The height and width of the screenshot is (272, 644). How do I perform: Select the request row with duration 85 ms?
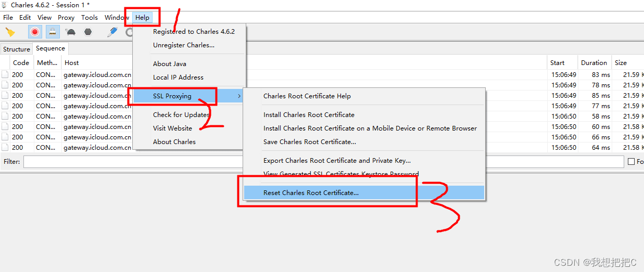tap(322, 95)
